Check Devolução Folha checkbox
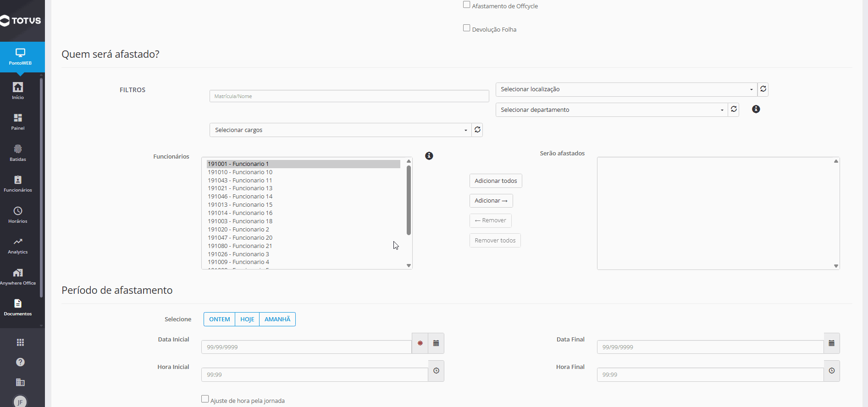 467,28
